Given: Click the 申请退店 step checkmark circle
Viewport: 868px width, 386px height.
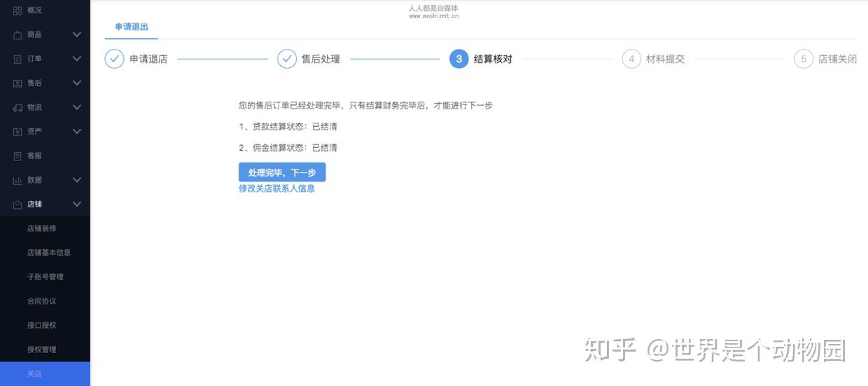Looking at the screenshot, I should click(x=114, y=59).
